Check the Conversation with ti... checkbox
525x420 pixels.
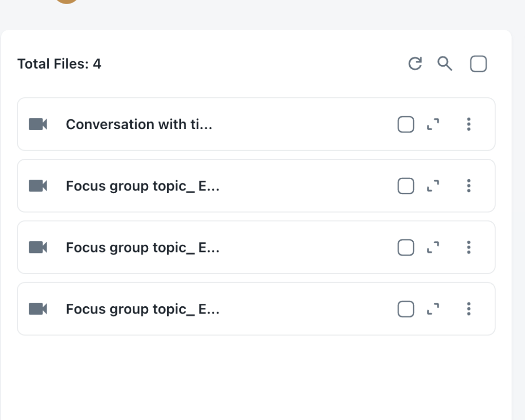point(406,124)
